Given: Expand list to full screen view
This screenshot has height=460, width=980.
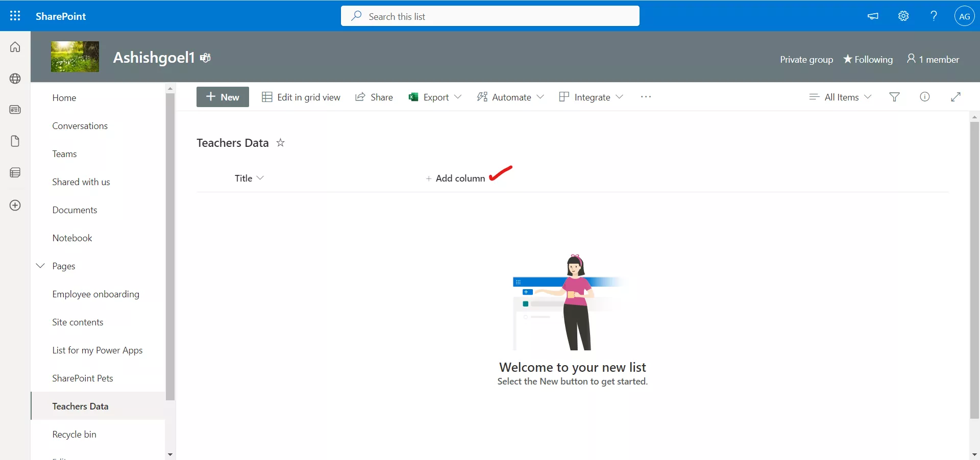Looking at the screenshot, I should coord(955,97).
